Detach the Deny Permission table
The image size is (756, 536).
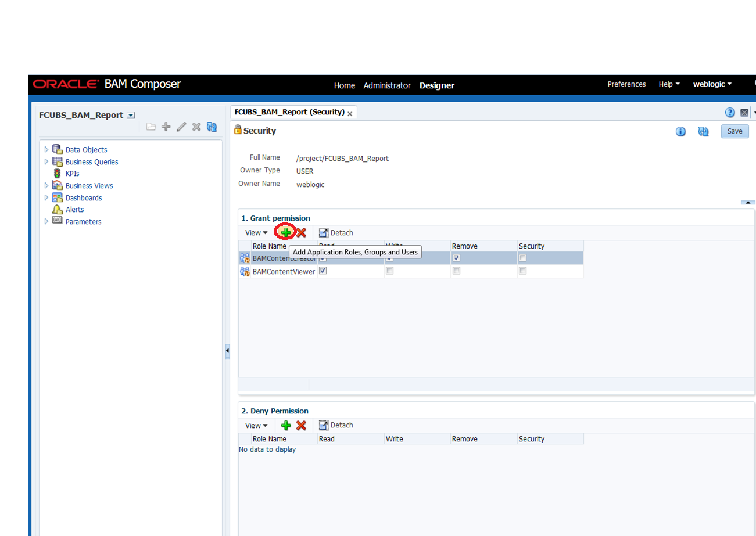click(x=336, y=426)
